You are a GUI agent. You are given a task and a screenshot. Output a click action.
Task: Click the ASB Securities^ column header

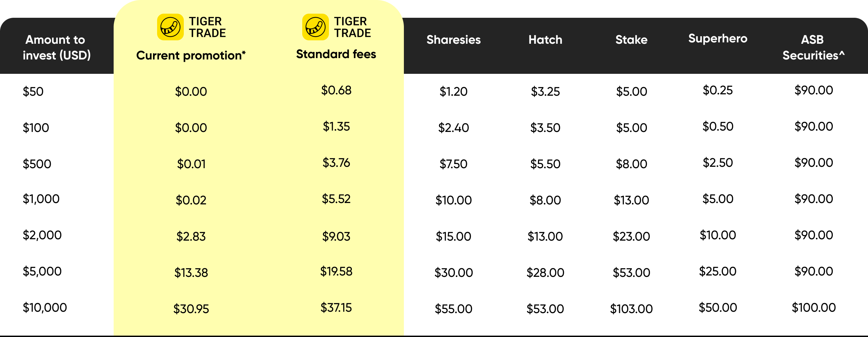pyautogui.click(x=814, y=48)
